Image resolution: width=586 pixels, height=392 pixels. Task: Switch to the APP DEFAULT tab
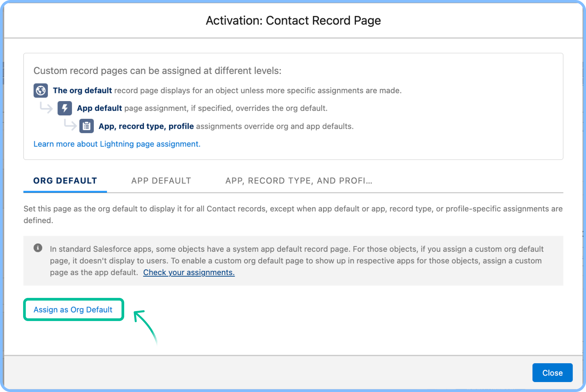(x=161, y=181)
